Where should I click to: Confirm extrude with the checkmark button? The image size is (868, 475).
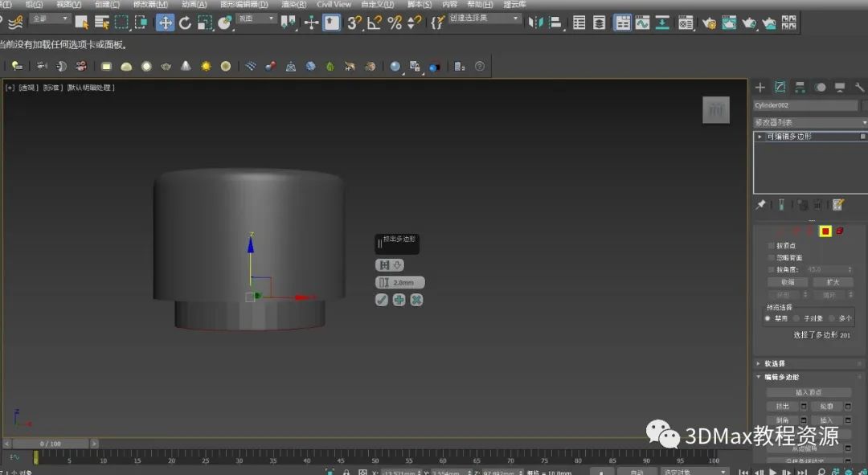pos(382,300)
